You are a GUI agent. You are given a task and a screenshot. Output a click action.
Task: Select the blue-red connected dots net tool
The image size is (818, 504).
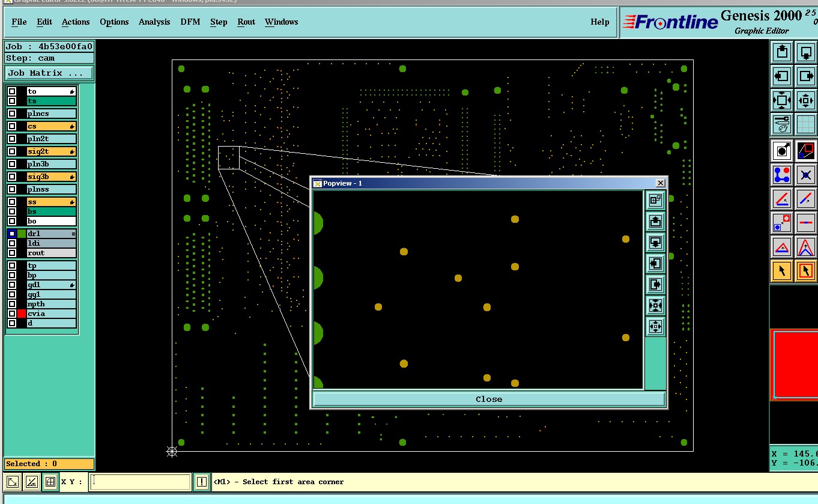[782, 175]
